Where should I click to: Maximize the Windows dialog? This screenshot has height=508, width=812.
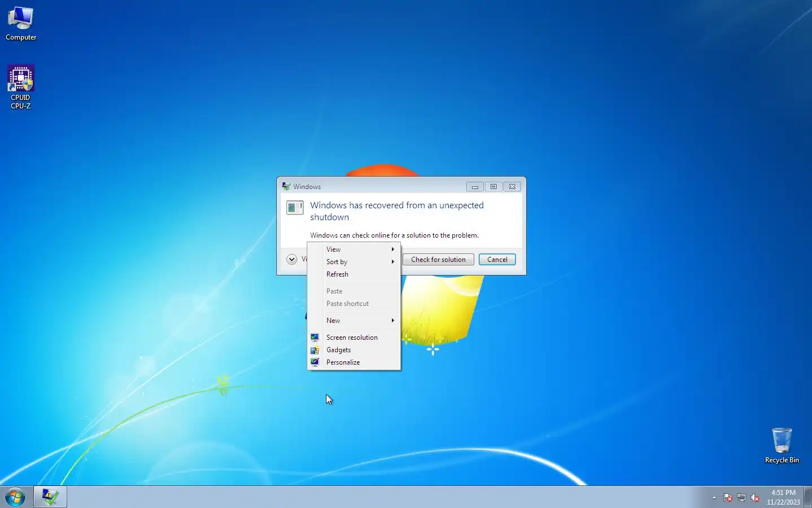coord(493,187)
